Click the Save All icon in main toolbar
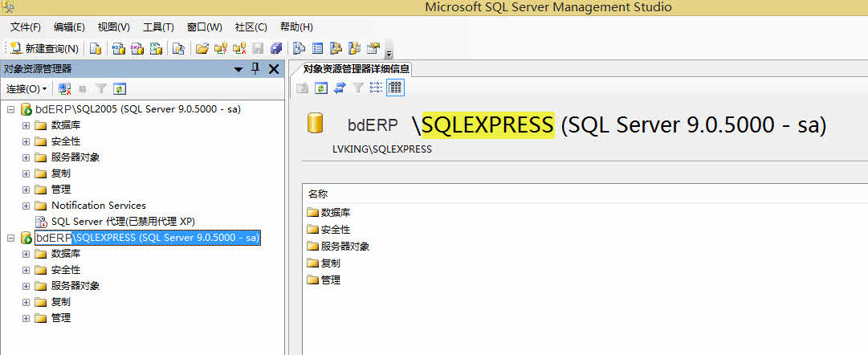The height and width of the screenshot is (355, 868). pyautogui.click(x=276, y=49)
